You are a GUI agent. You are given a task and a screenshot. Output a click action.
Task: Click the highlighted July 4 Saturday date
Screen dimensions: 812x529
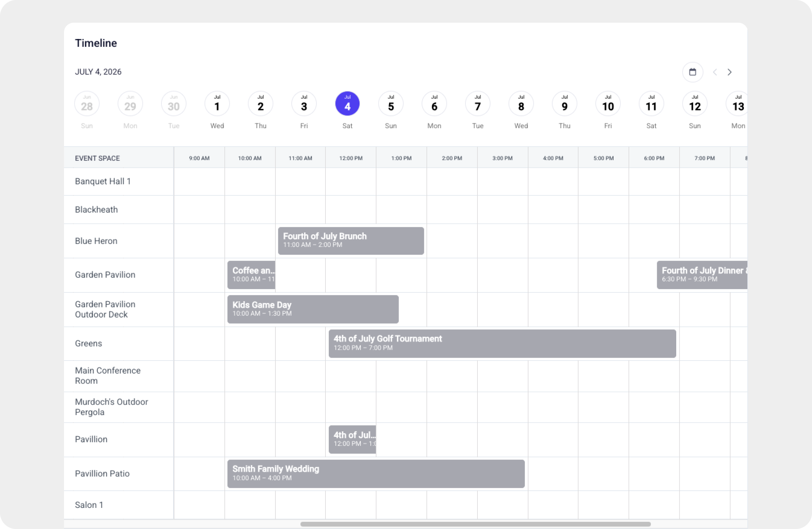[x=347, y=103]
